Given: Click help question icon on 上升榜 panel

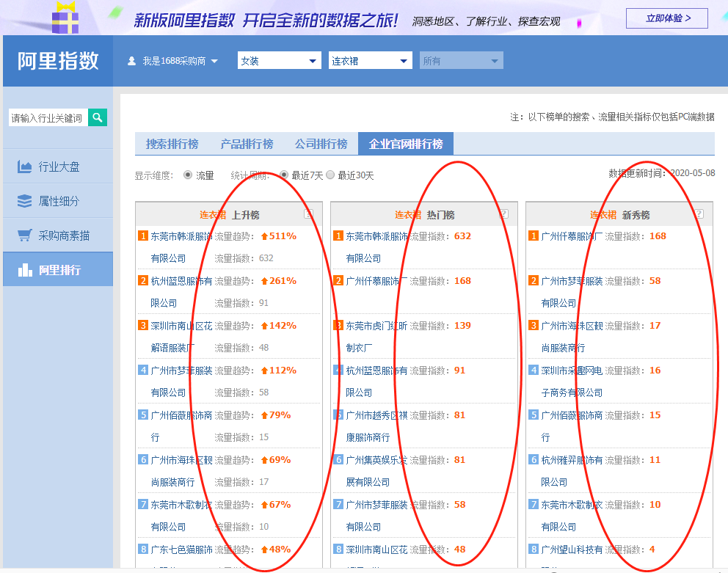Looking at the screenshot, I should coord(308,214).
